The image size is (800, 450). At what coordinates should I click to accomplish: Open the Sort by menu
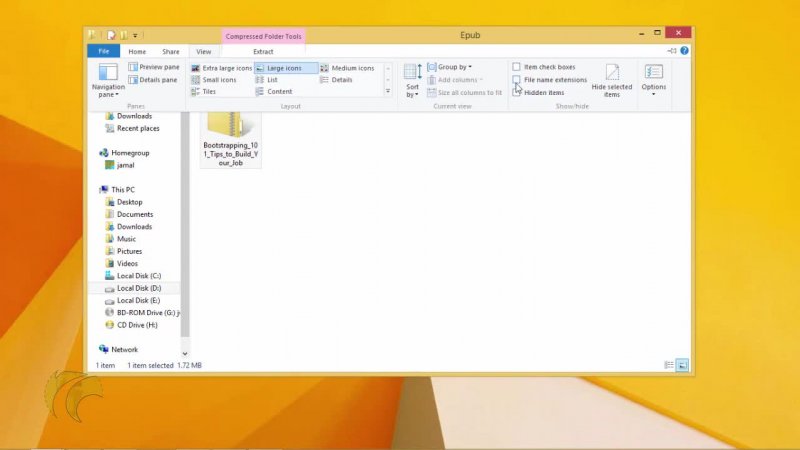coord(412,80)
